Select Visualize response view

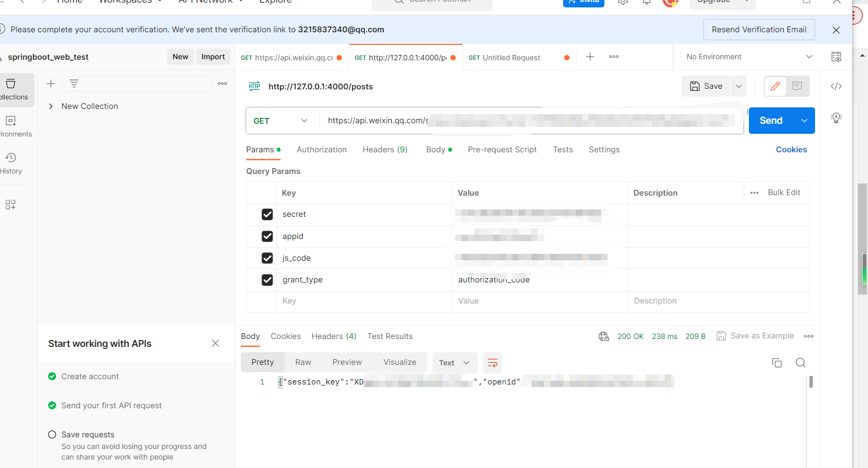[400, 362]
